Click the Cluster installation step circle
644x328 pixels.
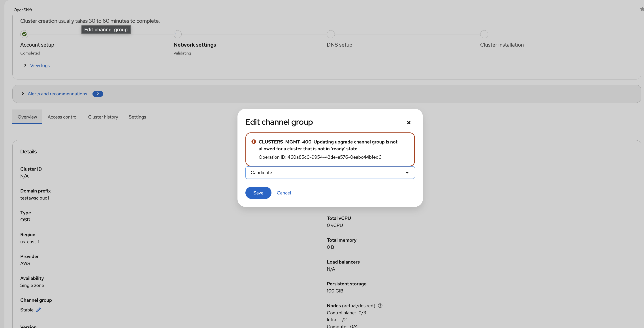click(x=484, y=34)
